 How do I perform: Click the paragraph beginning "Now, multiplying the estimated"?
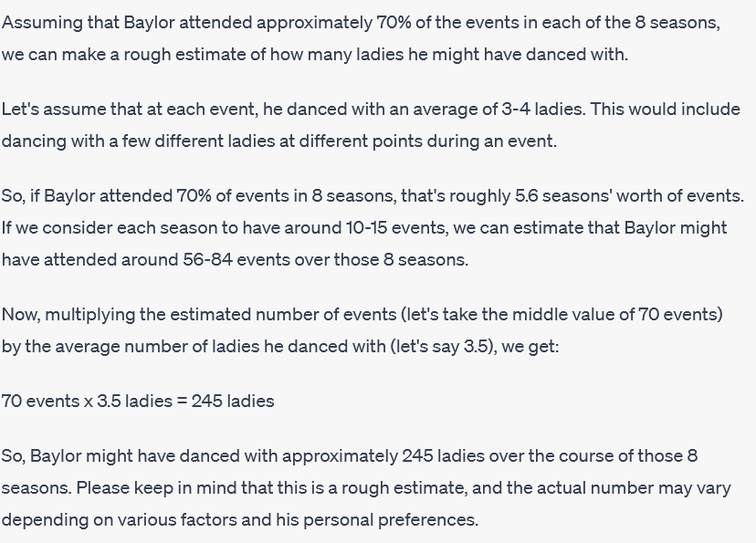[362, 330]
